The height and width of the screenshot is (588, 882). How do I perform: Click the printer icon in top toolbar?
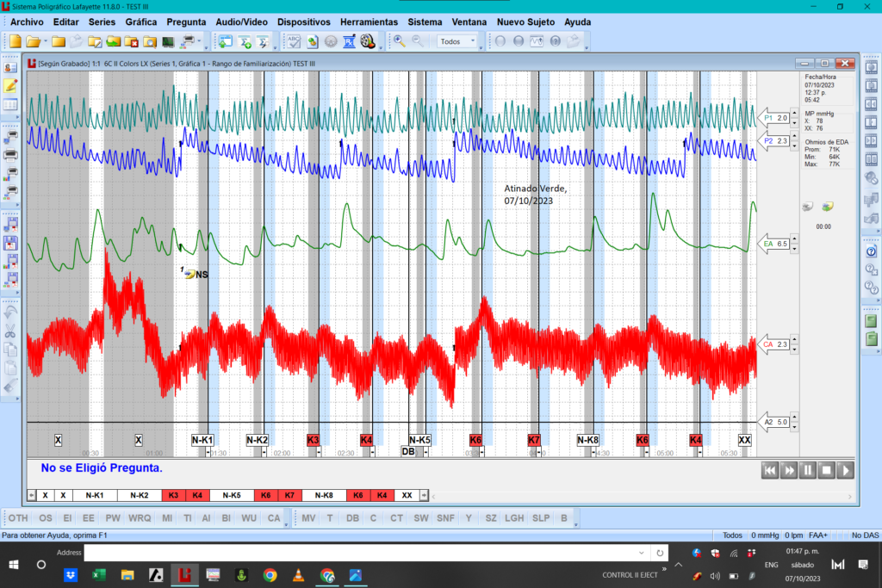189,41
